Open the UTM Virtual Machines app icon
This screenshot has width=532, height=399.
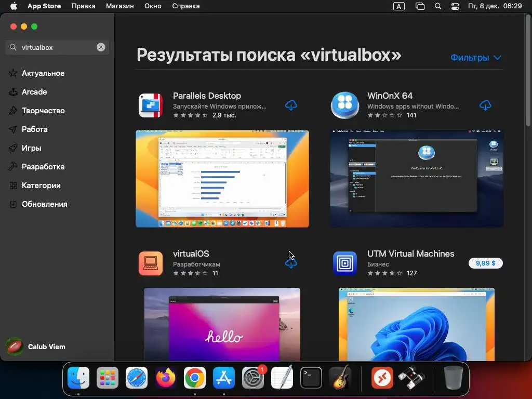click(x=345, y=263)
